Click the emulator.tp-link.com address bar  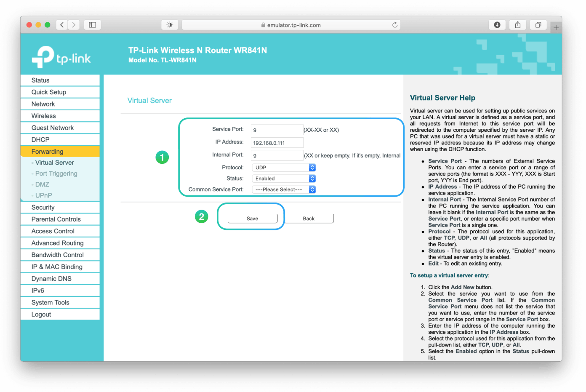pyautogui.click(x=291, y=25)
